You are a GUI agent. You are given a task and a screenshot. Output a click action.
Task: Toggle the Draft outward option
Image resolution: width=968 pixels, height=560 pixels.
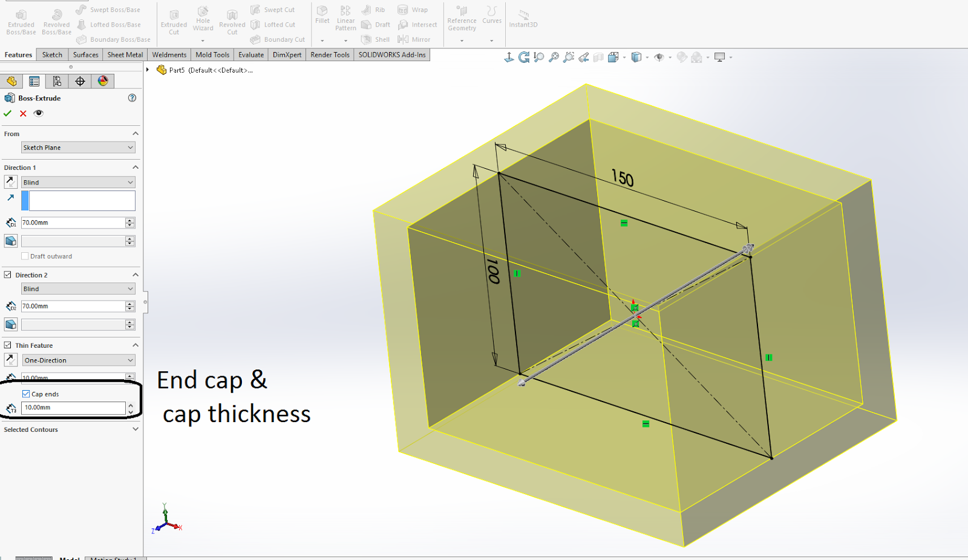pos(25,256)
